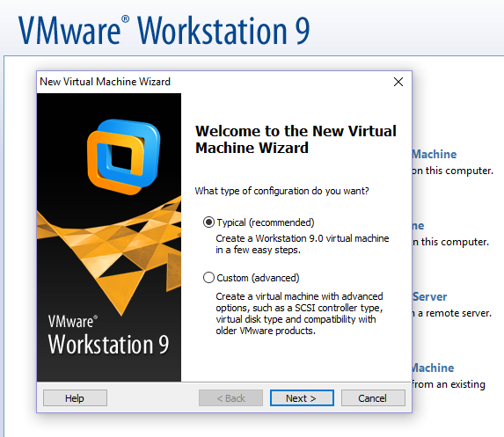Close the New Virtual Machine Wizard
Screen dimensions: 504x437
click(398, 82)
